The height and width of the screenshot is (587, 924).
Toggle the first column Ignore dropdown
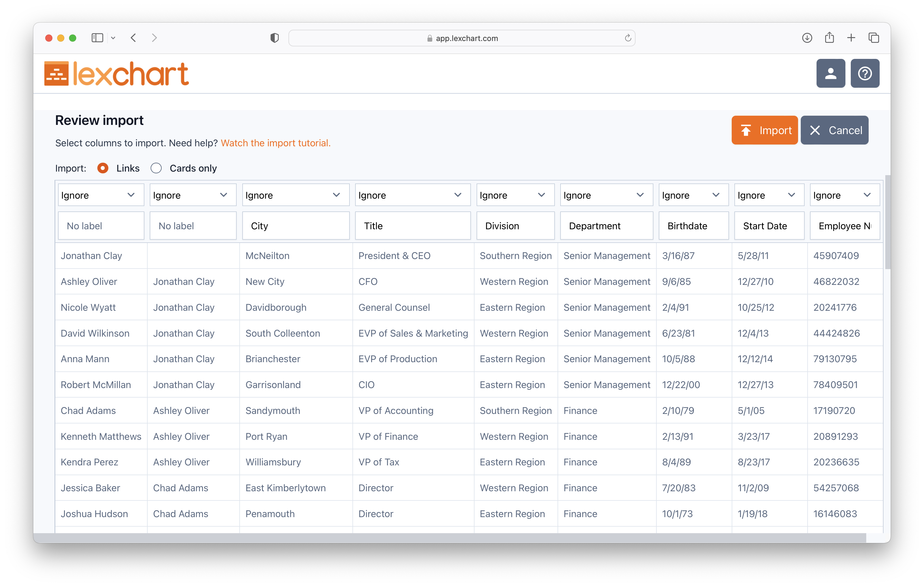coord(100,195)
